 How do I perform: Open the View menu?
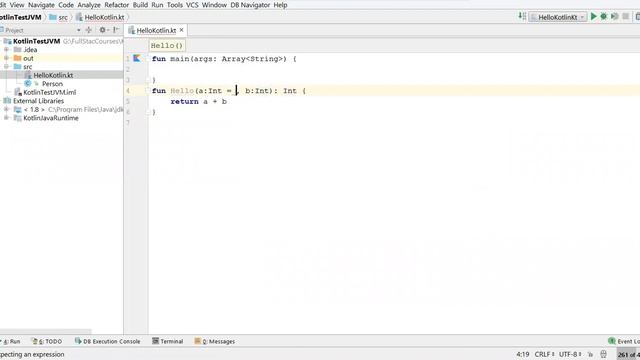(17, 5)
